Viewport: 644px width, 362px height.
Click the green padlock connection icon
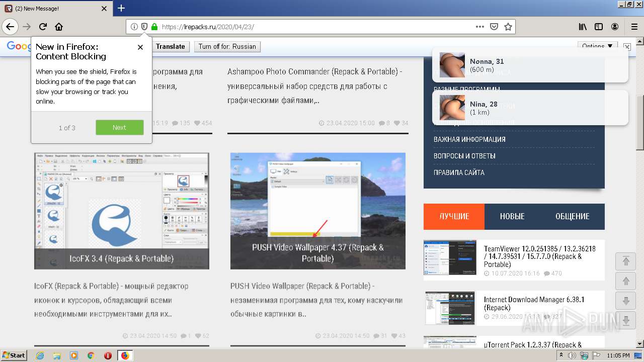(x=154, y=27)
